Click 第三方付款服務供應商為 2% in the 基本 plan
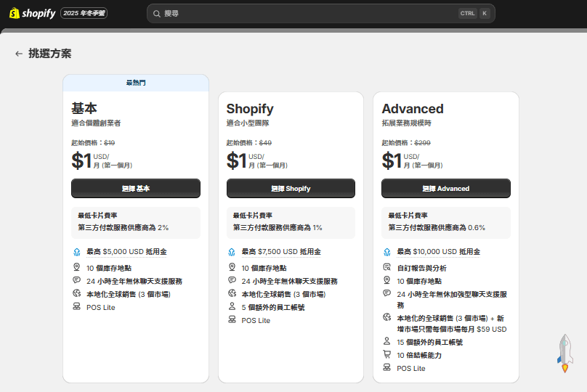The image size is (587, 392). coord(124,228)
